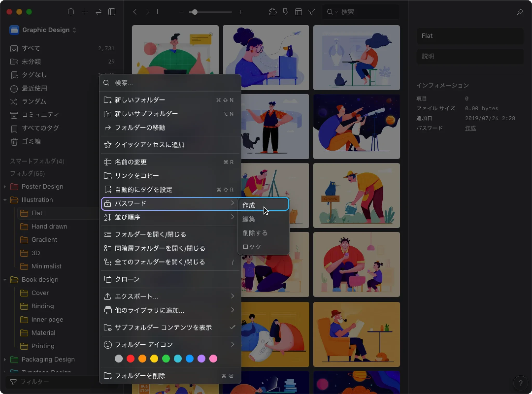
Task: Click the フィルター button at sidebar bottom
Action: 62,382
